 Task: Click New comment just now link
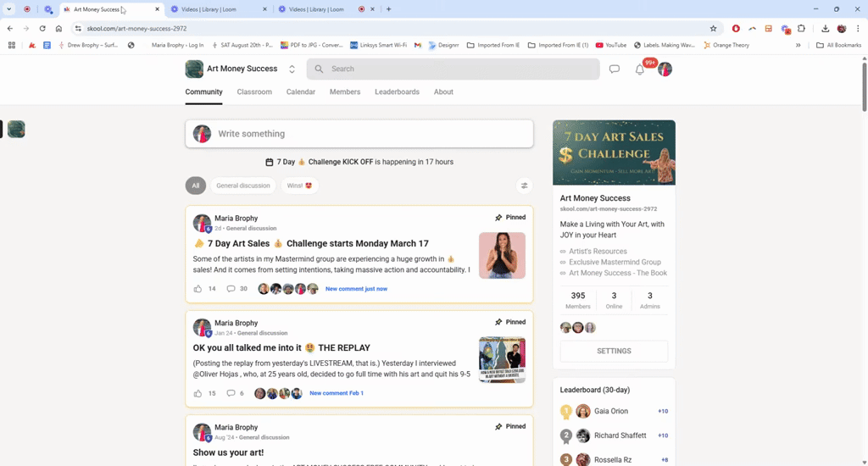[x=356, y=289]
